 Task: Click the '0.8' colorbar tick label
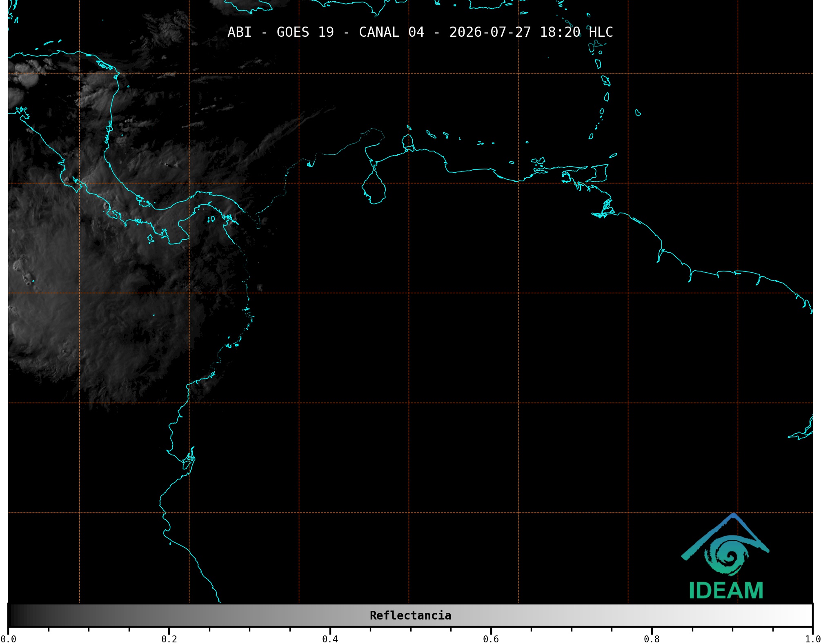pyautogui.click(x=652, y=639)
